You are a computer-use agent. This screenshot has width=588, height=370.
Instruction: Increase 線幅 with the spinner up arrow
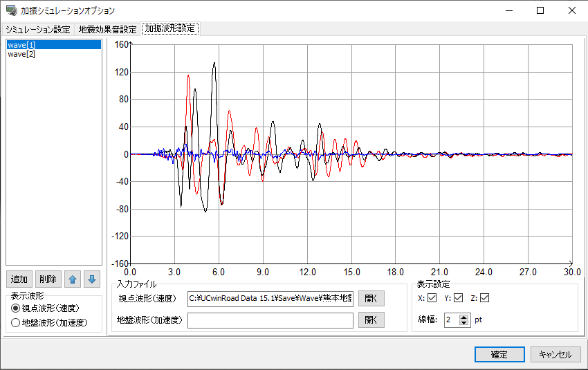(x=464, y=317)
